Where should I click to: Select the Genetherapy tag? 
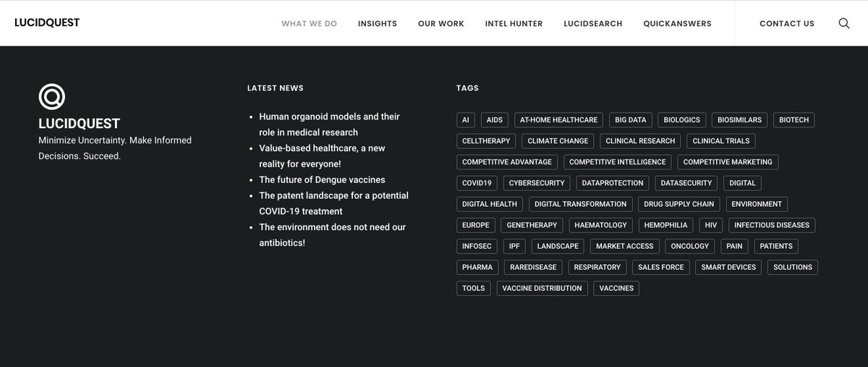[532, 225]
